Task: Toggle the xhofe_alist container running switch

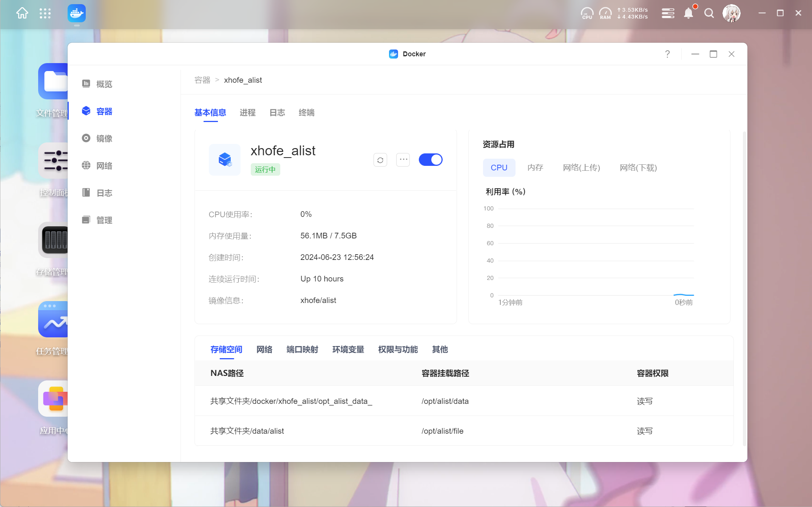Action: [431, 160]
